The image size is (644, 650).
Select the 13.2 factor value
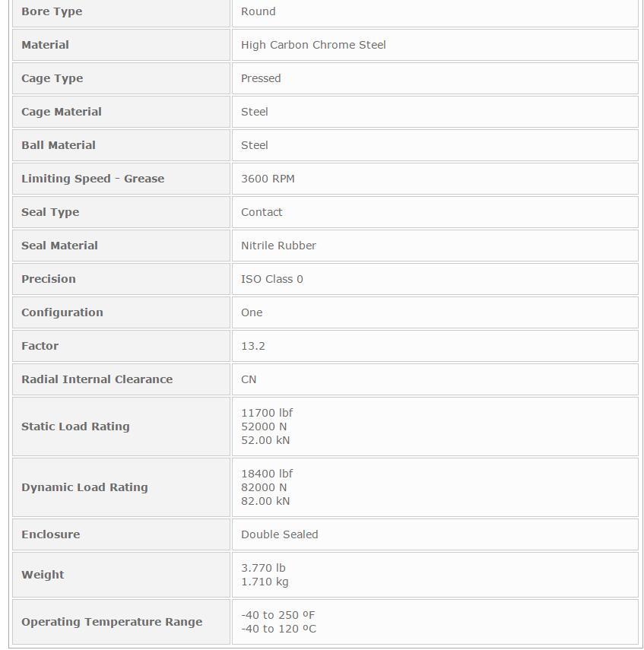(252, 346)
